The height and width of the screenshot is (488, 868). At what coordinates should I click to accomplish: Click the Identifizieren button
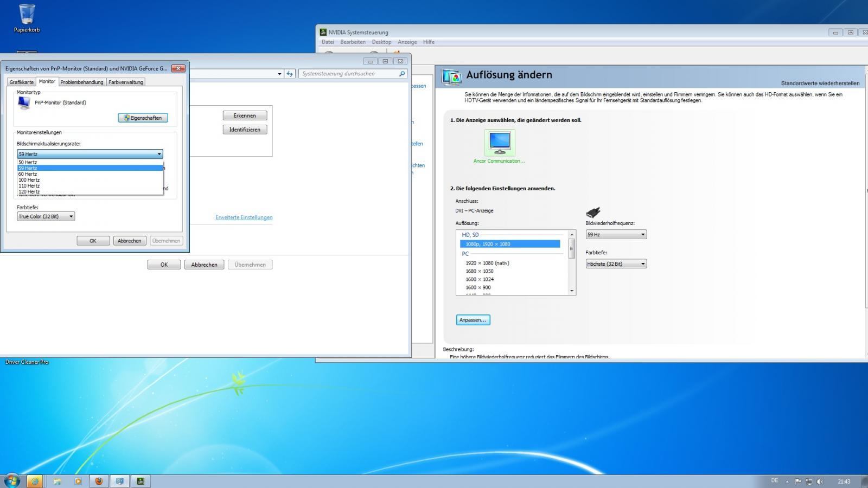click(245, 130)
